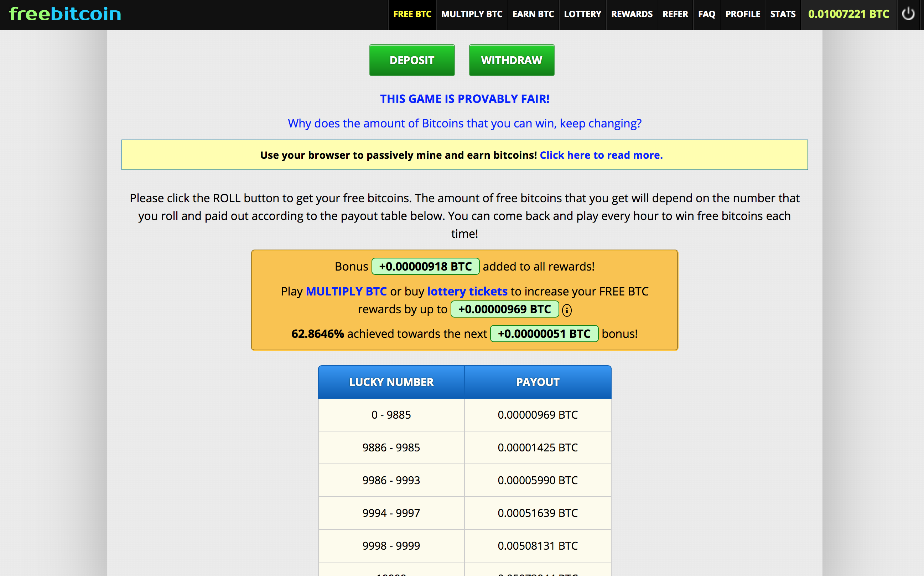
Task: View the STATS page
Action: [x=783, y=14]
